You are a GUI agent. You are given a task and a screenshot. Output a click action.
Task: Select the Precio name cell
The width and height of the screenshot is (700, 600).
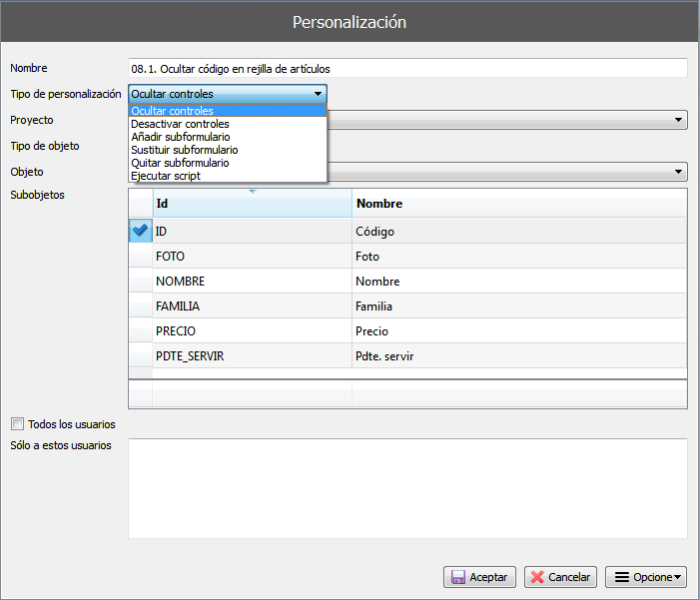pos(519,330)
